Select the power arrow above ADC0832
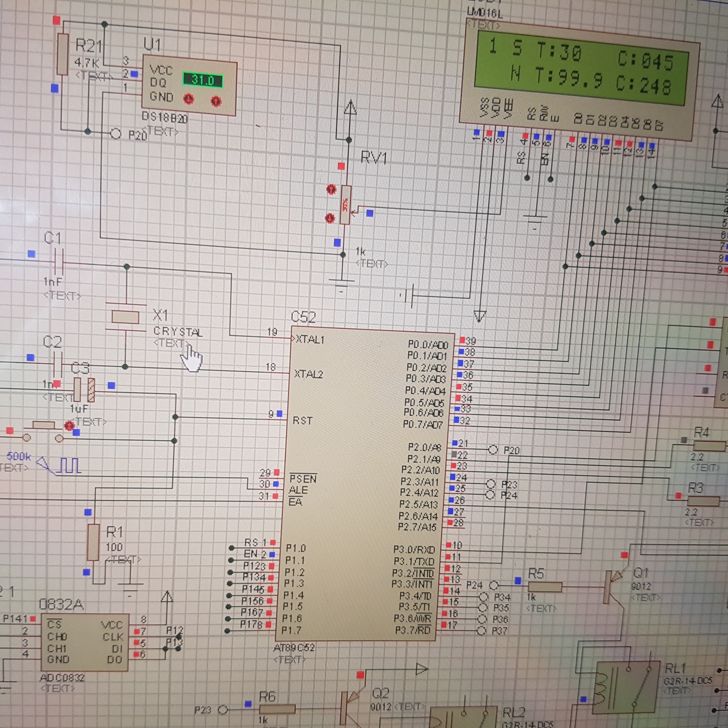 pyautogui.click(x=167, y=597)
